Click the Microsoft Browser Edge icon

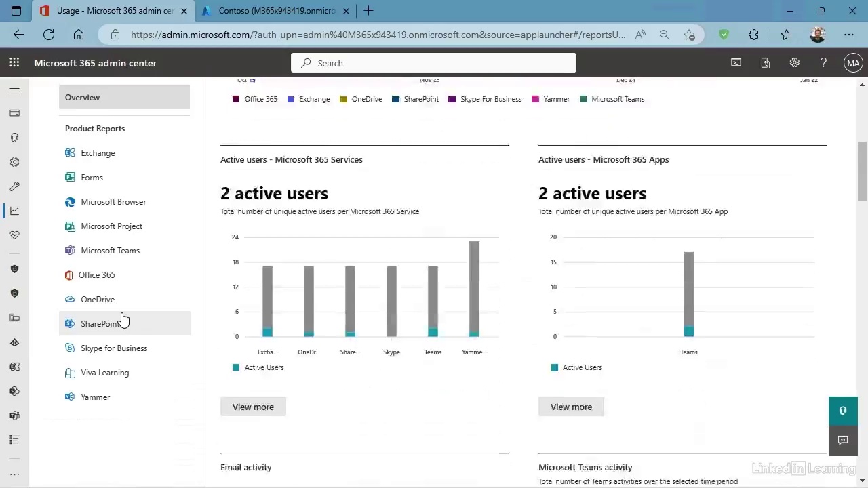click(70, 202)
